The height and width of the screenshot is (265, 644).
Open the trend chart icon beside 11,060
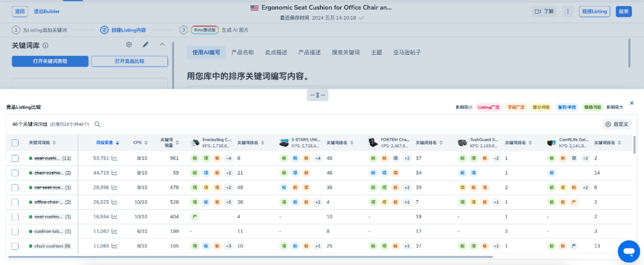[x=114, y=246]
